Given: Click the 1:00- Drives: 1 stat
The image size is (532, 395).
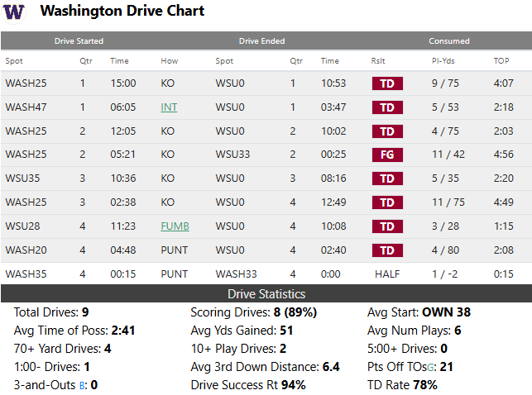Looking at the screenshot, I should [52, 367].
